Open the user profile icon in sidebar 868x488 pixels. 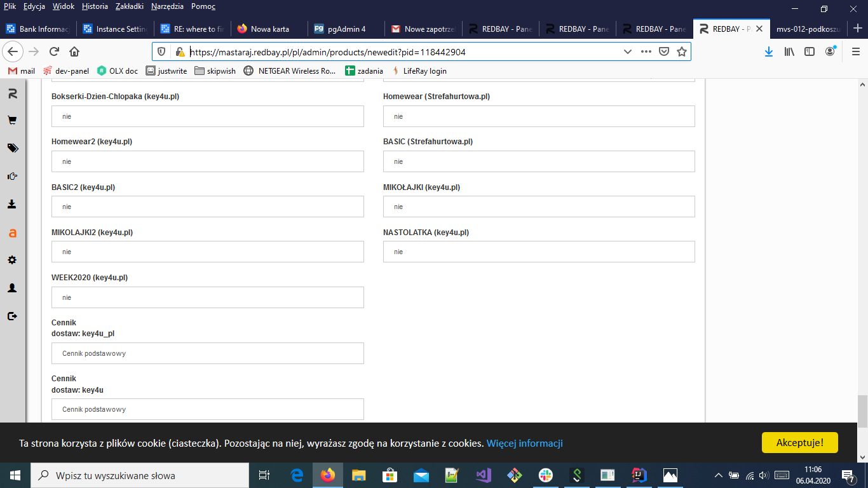[x=12, y=288]
